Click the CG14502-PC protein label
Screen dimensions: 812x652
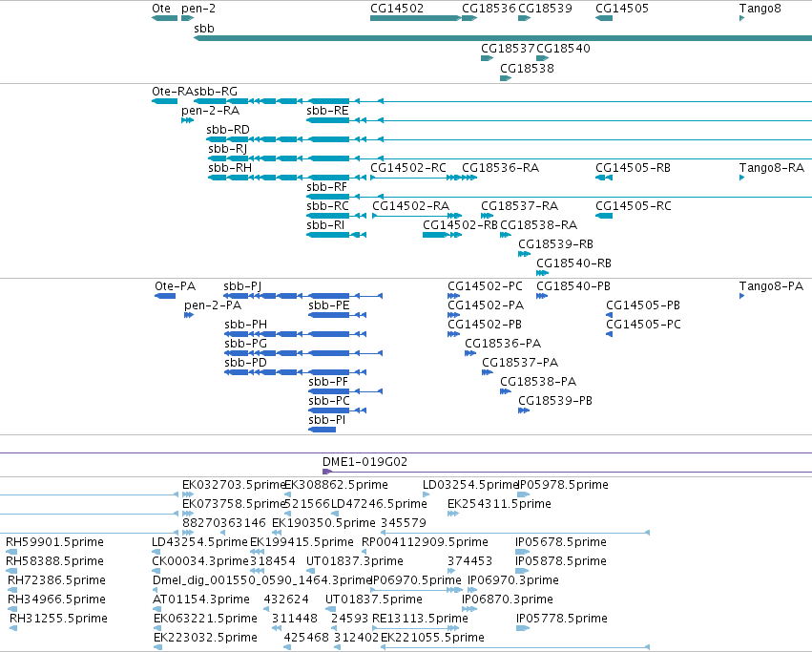tap(486, 286)
